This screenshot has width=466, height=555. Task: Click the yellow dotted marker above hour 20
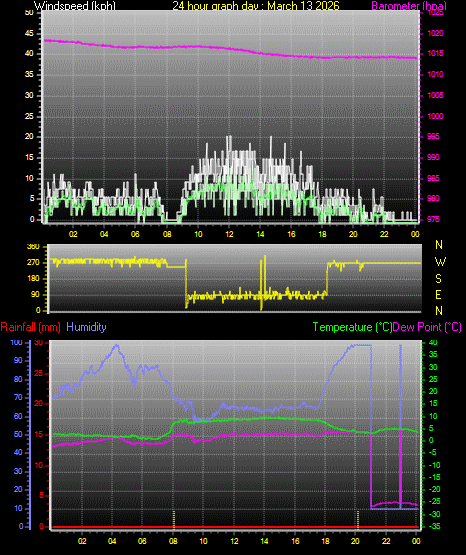pos(358,519)
